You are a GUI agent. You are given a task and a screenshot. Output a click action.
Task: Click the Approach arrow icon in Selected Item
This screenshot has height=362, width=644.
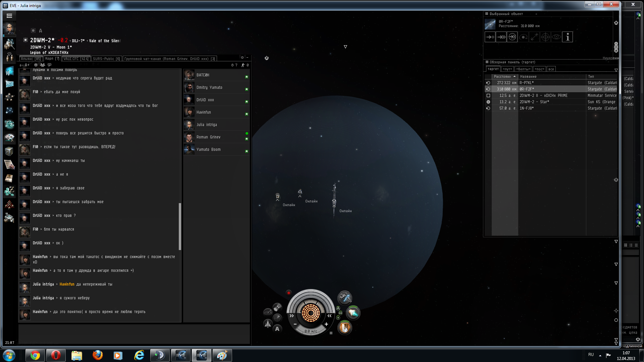(x=490, y=37)
